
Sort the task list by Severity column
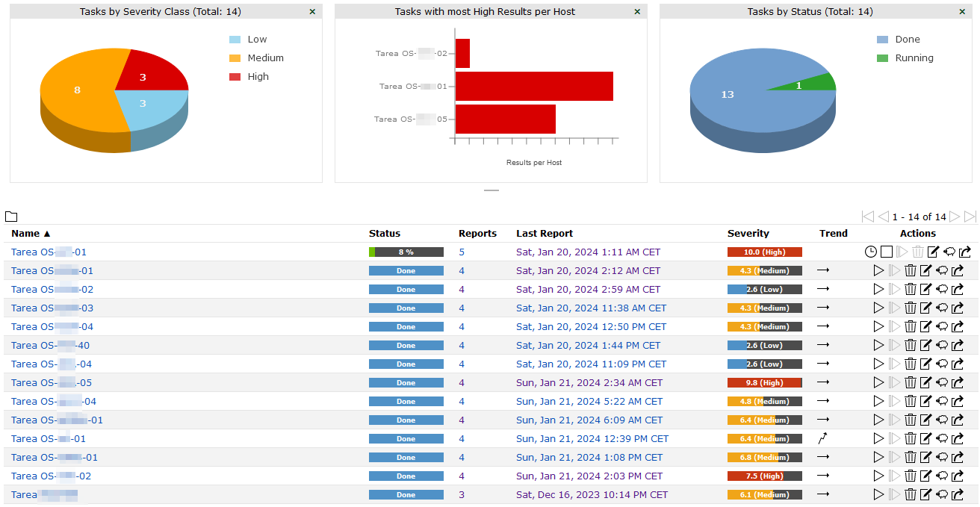(748, 234)
